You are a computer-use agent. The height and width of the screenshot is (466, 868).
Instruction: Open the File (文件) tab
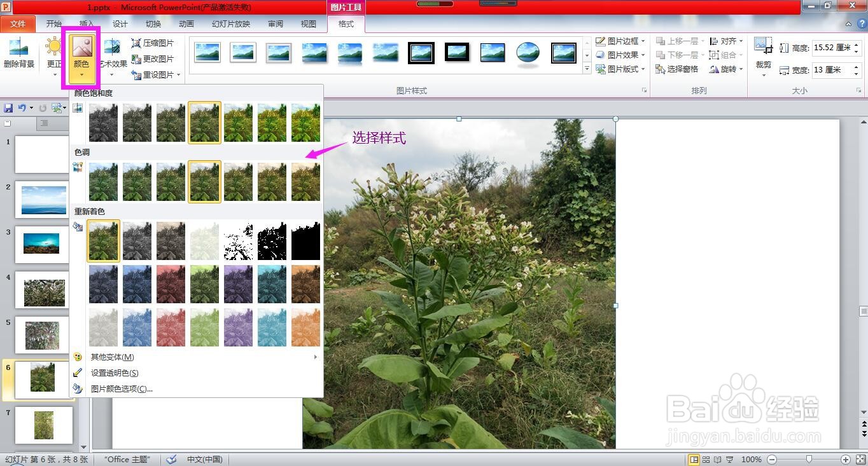click(18, 24)
